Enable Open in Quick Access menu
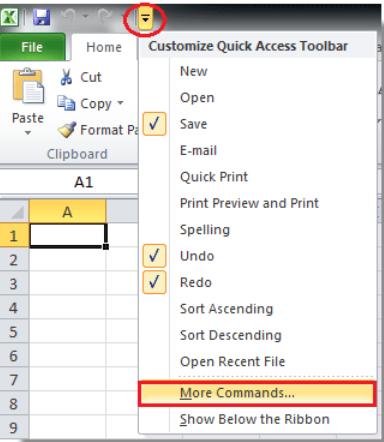 257,98
